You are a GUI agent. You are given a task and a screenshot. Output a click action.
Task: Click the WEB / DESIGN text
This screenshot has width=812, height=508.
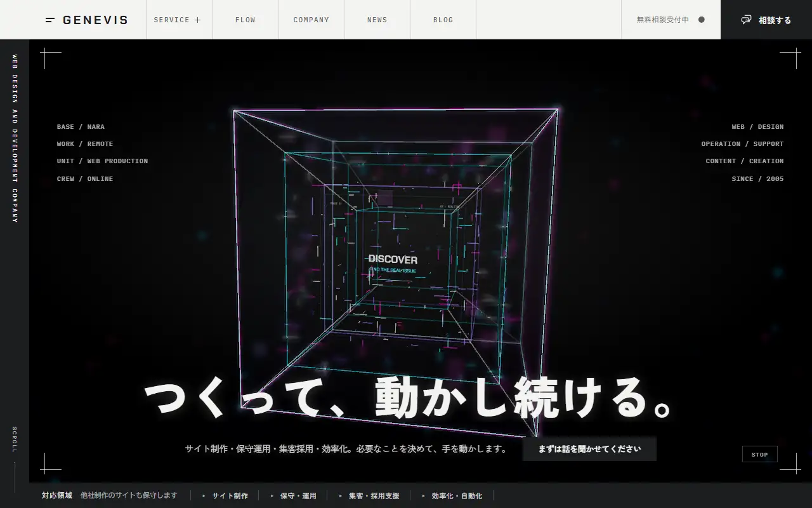tap(757, 127)
